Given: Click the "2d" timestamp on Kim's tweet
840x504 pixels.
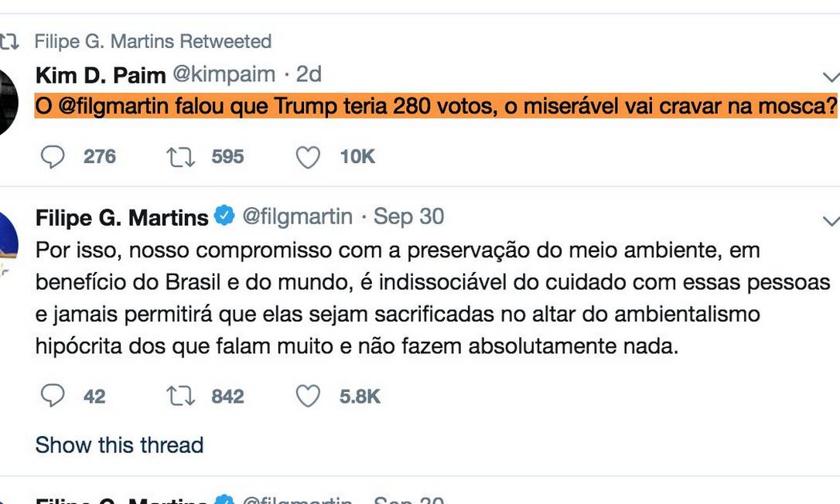Looking at the screenshot, I should (309, 74).
